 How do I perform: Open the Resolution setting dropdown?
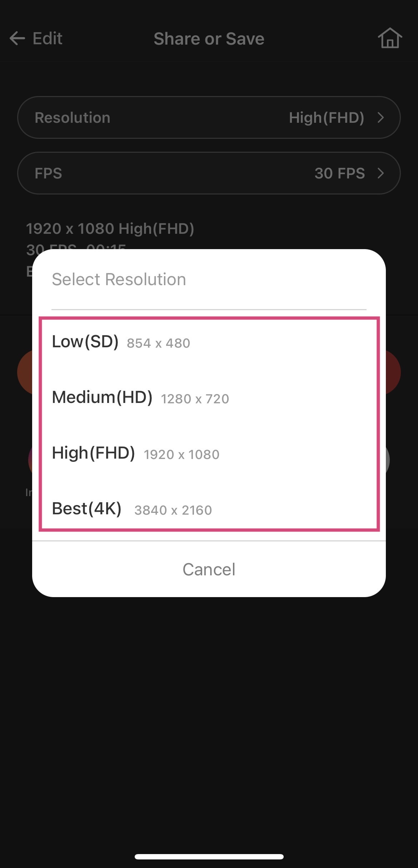pos(209,117)
